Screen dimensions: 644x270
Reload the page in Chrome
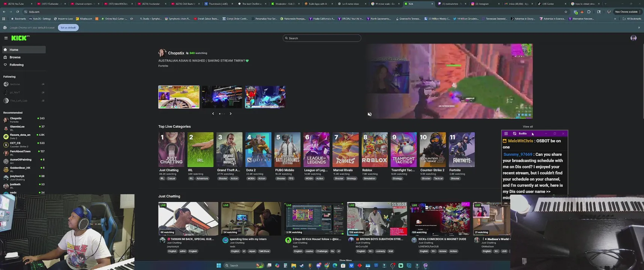click(17, 12)
